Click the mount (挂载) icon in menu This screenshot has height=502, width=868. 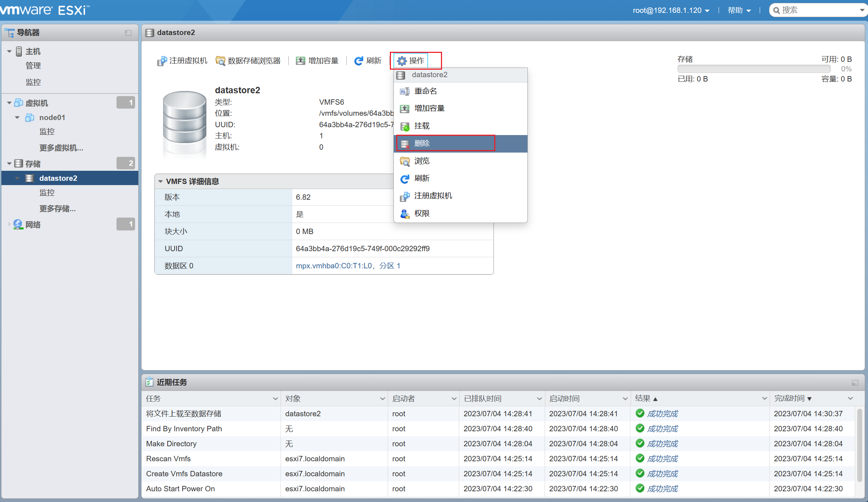pyautogui.click(x=405, y=126)
